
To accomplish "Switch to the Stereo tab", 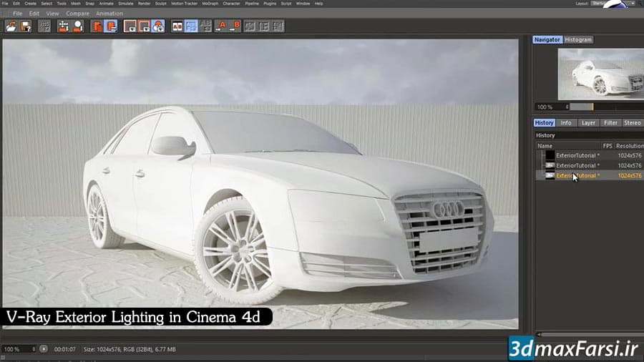I will coord(633,123).
